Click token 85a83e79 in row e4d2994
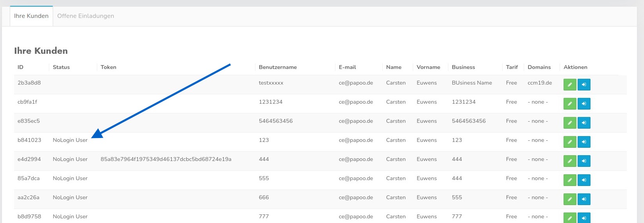Screen dimensions: 644x223 pyautogui.click(x=166, y=159)
